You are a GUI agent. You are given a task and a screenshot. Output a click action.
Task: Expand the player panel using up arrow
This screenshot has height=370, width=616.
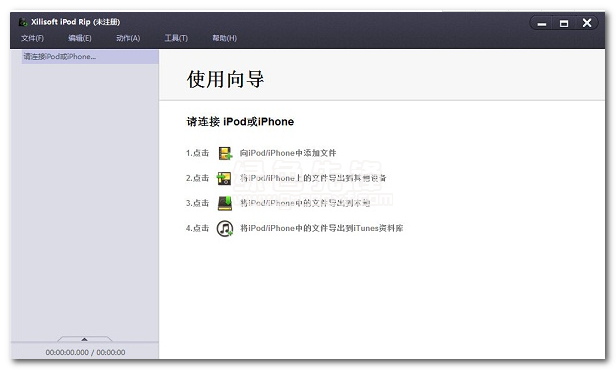click(x=84, y=339)
